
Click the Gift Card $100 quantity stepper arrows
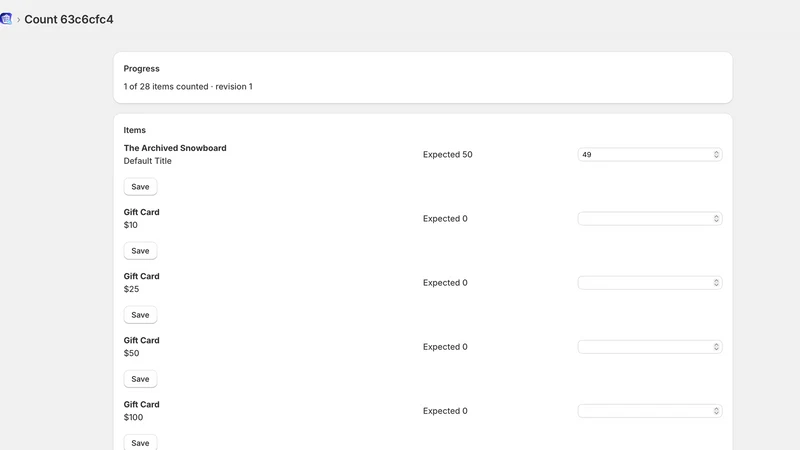716,411
